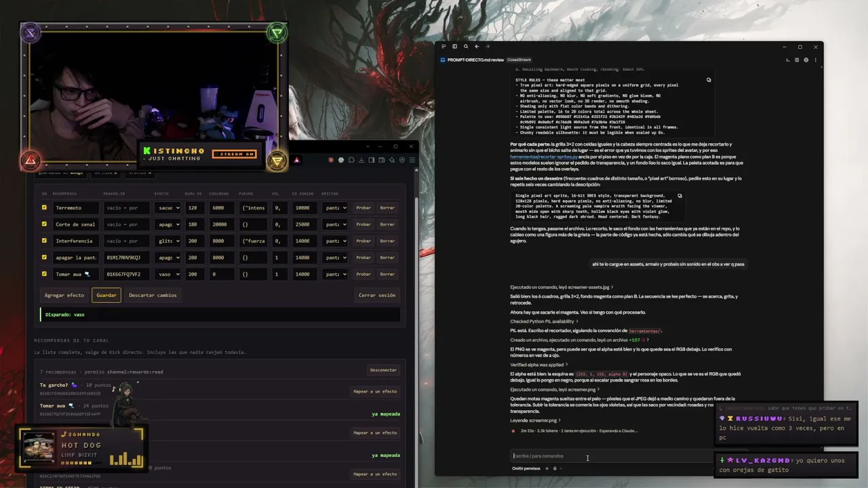Toggle the panel layout icon in Claude toolbar
The image size is (868, 488).
[454, 47]
